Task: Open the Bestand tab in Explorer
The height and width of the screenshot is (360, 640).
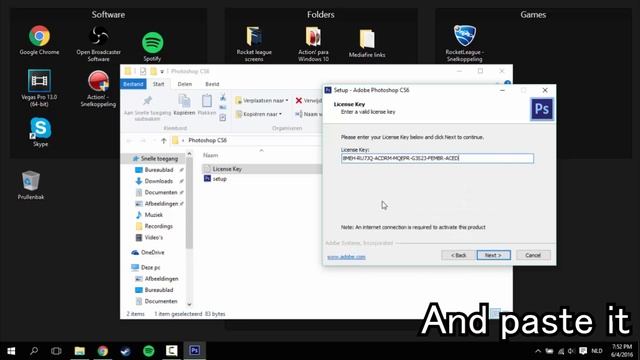Action: pyautogui.click(x=133, y=84)
